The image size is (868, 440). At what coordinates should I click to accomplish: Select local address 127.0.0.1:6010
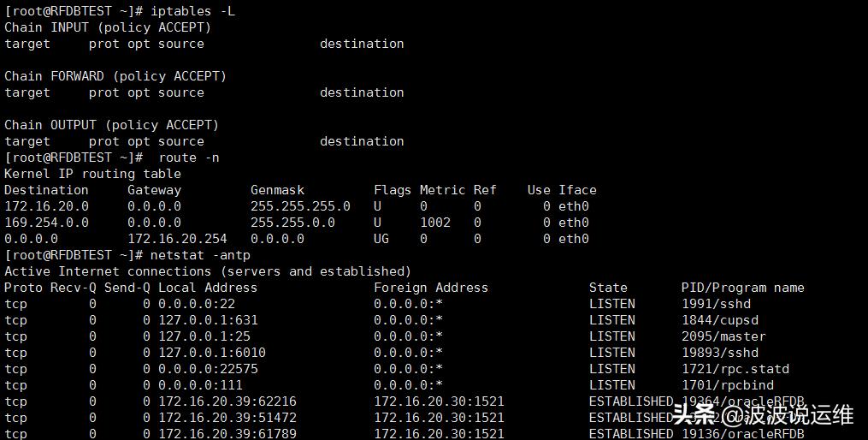pos(212,353)
